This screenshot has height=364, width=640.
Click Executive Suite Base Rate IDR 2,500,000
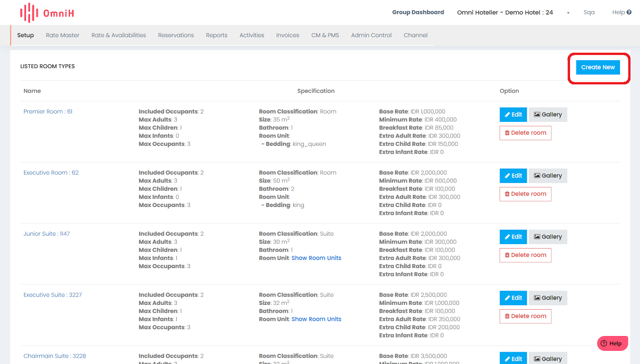413,295
